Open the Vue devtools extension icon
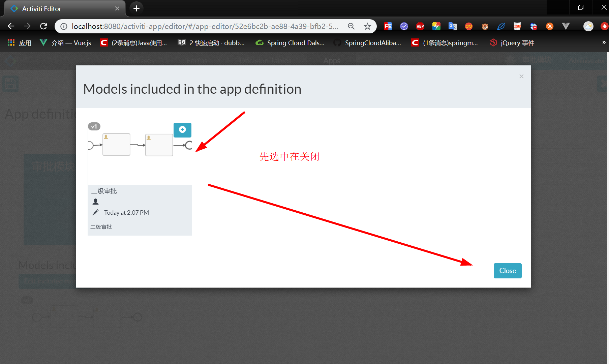The height and width of the screenshot is (364, 609). [566, 26]
